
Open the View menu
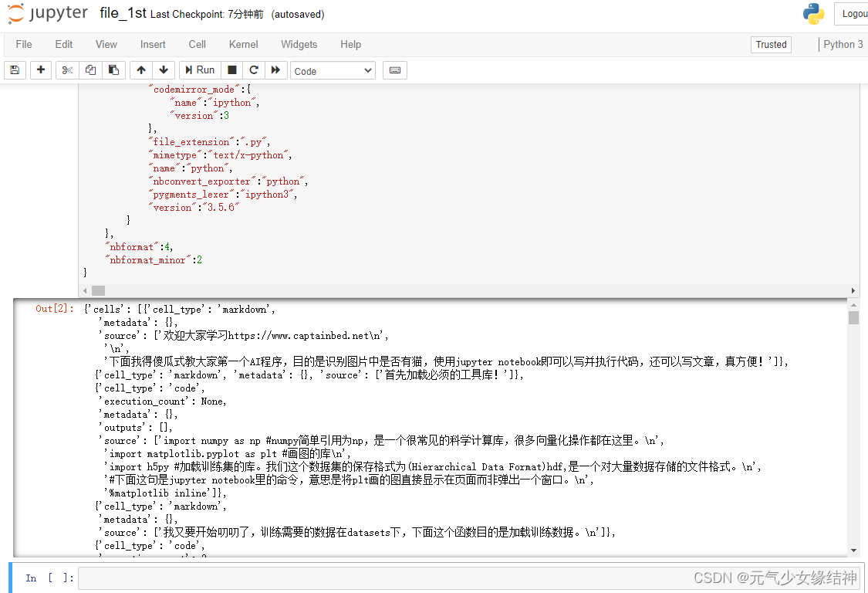point(106,44)
